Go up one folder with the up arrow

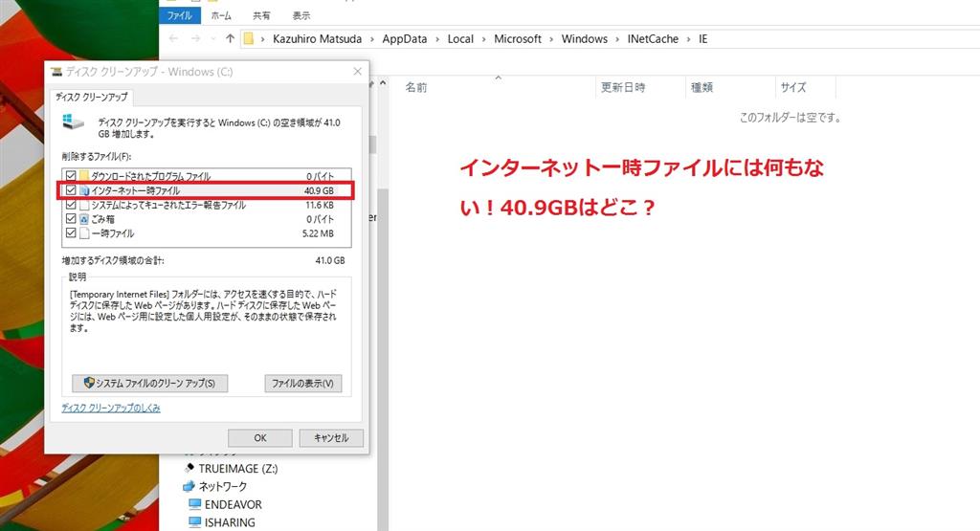(230, 38)
